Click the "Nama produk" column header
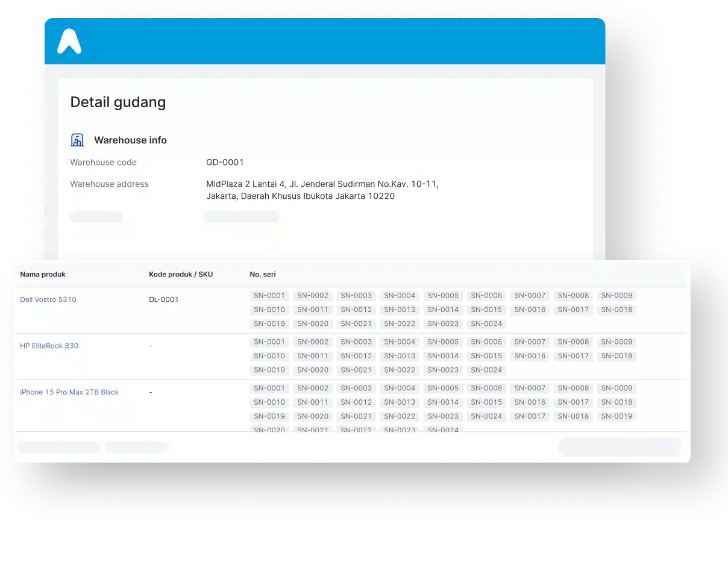728x577 pixels. pos(43,275)
